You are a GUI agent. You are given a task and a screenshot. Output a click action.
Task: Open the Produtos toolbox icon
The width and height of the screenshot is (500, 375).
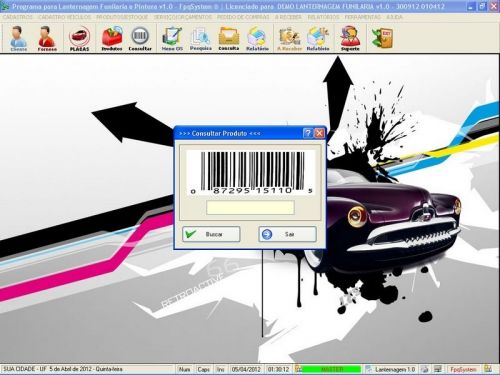(112, 39)
